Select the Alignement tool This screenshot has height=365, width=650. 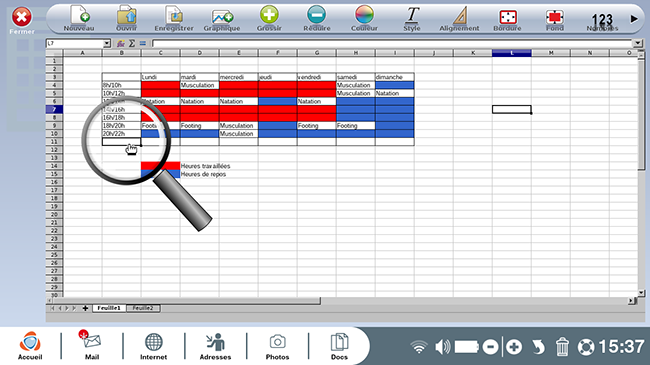pos(459,18)
